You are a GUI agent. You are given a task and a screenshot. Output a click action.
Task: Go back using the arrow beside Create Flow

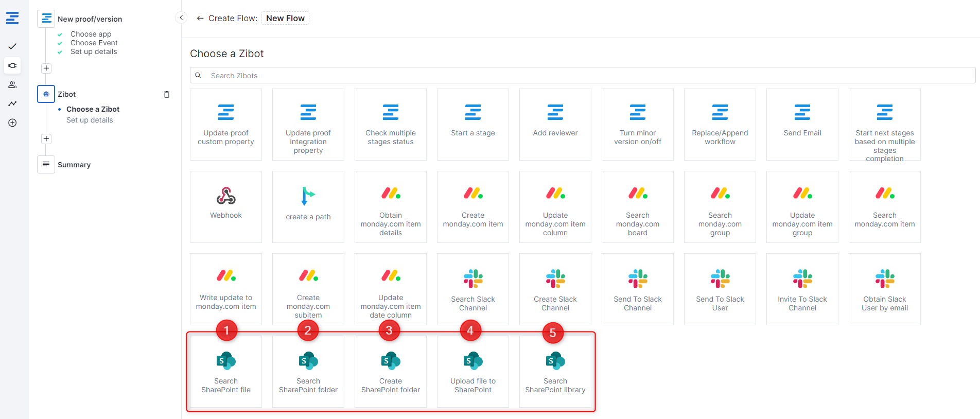[200, 18]
